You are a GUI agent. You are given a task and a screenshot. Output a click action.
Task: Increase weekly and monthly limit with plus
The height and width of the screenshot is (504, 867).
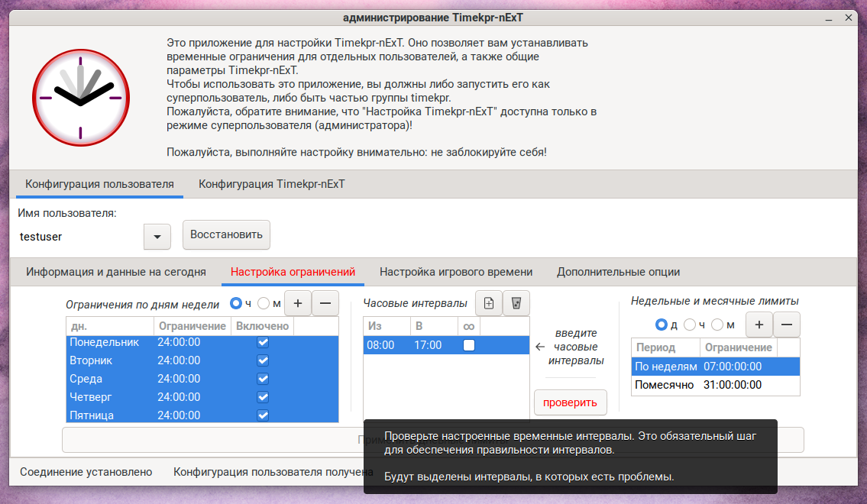click(x=759, y=325)
